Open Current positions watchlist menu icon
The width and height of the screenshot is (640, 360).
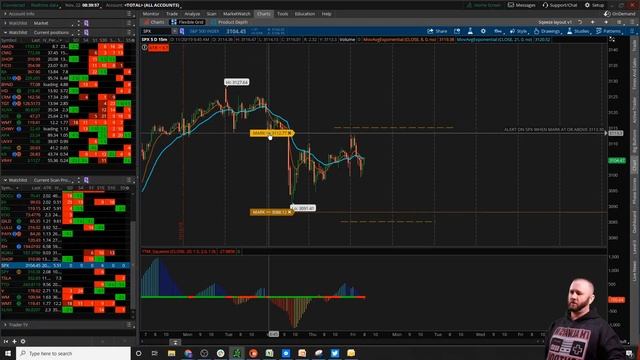tap(129, 32)
